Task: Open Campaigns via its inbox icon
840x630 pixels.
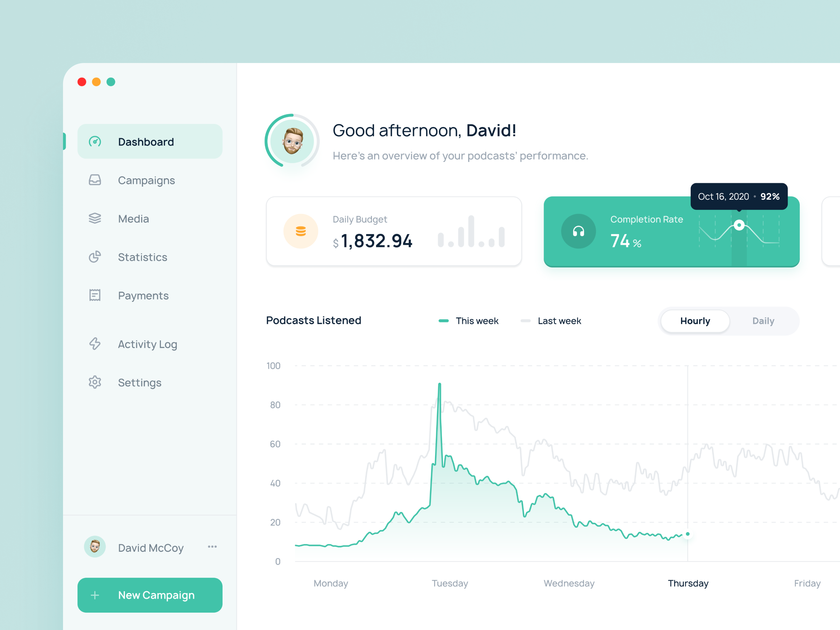Action: (x=95, y=180)
